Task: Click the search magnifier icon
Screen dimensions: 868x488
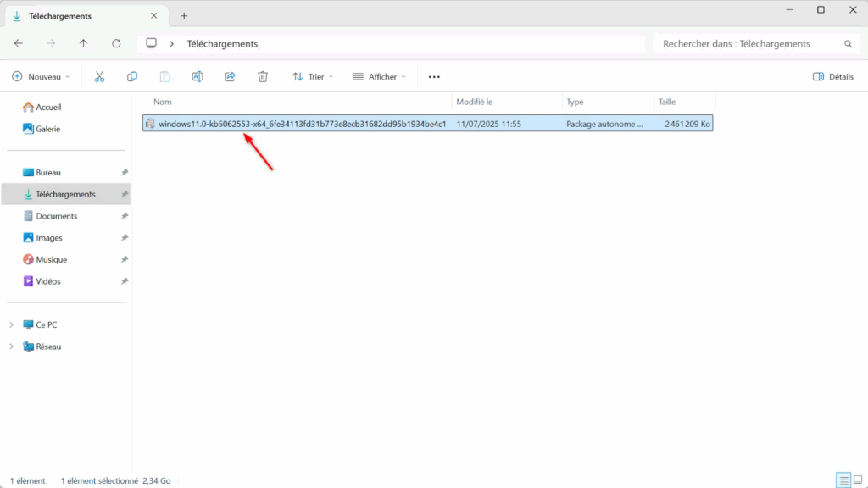Action: coord(848,44)
